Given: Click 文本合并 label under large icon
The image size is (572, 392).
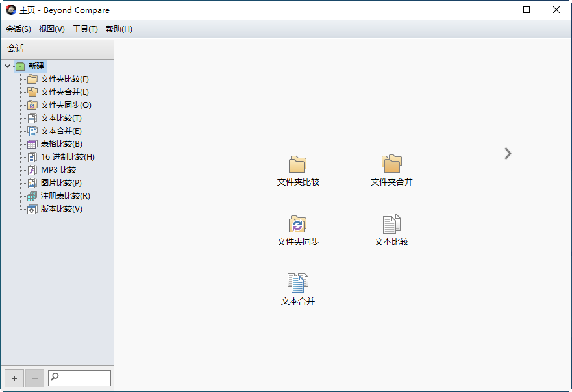Looking at the screenshot, I should click(298, 301).
